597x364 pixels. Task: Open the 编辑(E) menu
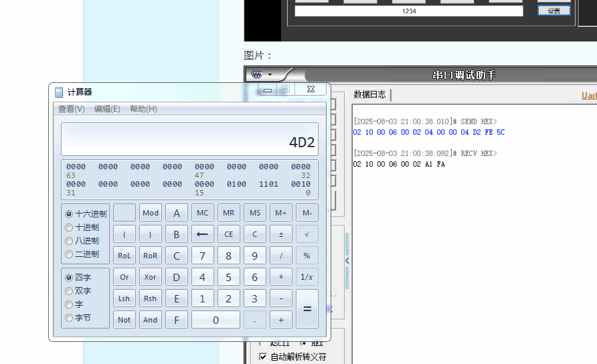click(107, 109)
